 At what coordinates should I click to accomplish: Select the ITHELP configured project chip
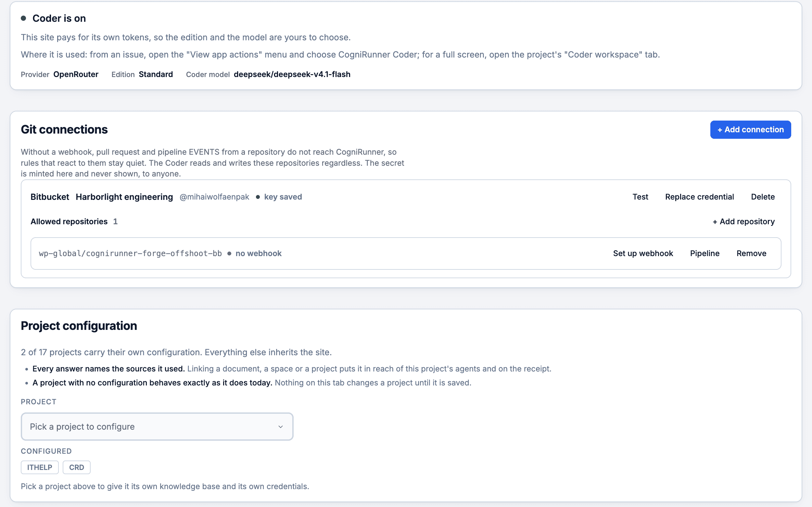(x=40, y=467)
